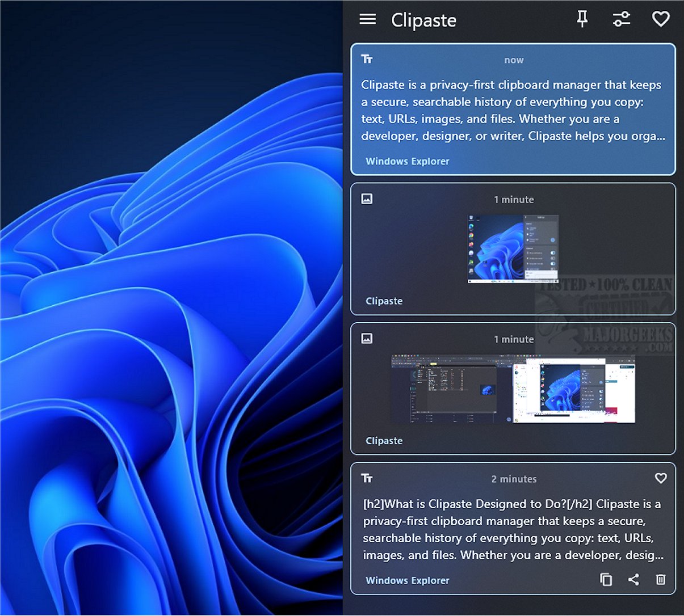Delete the '2 minutes' entry with trash icon
684x616 pixels.
pyautogui.click(x=661, y=579)
